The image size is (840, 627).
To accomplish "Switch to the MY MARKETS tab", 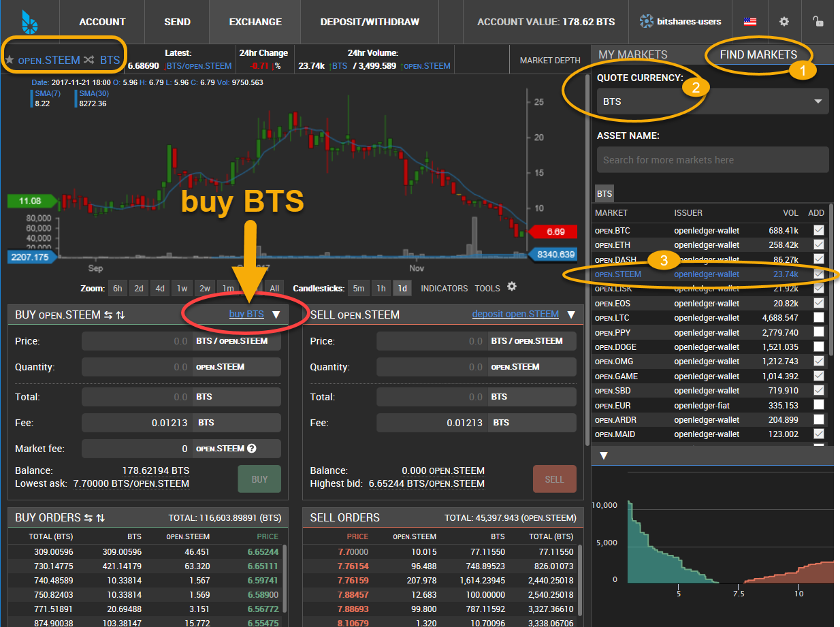I will point(632,54).
